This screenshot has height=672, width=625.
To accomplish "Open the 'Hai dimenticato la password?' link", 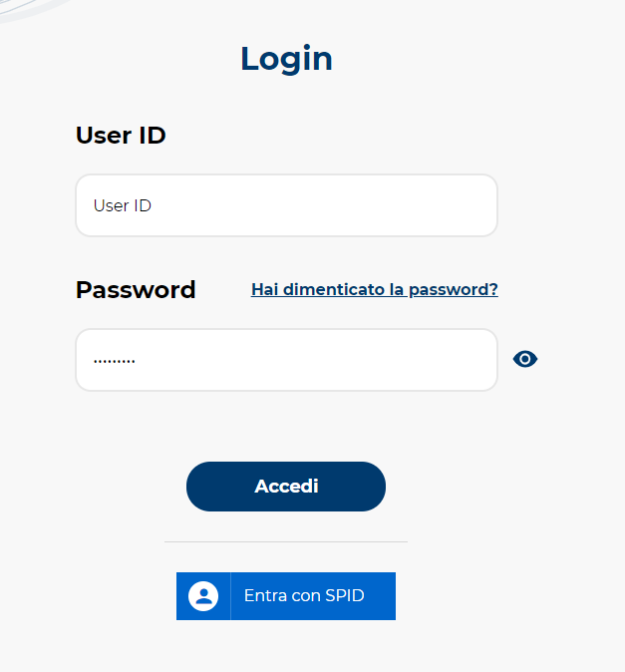I will 374,290.
